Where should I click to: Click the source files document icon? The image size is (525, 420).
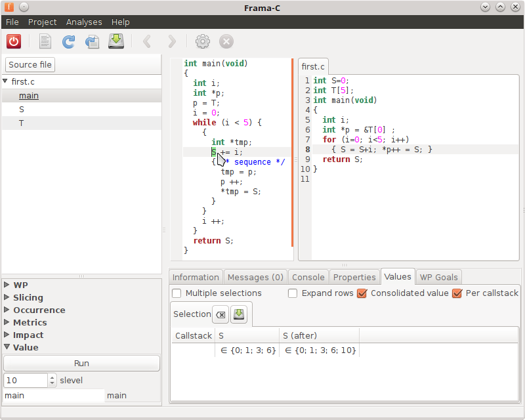45,41
